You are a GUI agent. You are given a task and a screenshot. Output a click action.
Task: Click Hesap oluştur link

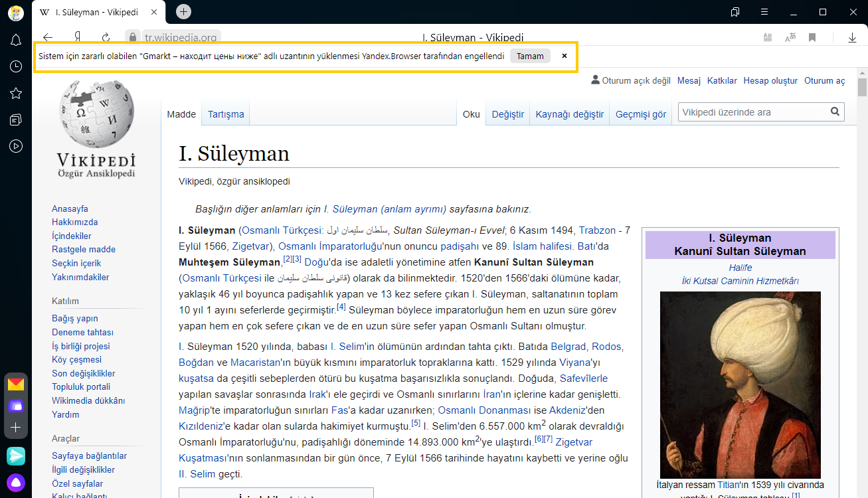(x=770, y=80)
